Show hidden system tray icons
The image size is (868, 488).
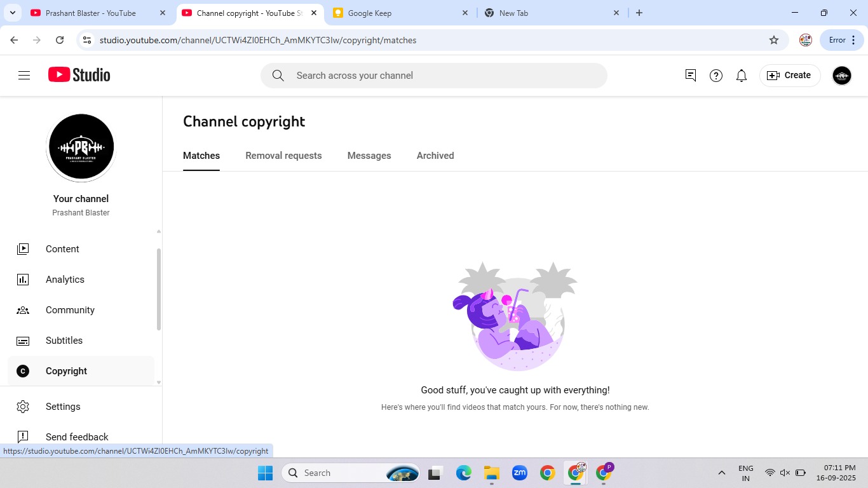[x=722, y=473]
